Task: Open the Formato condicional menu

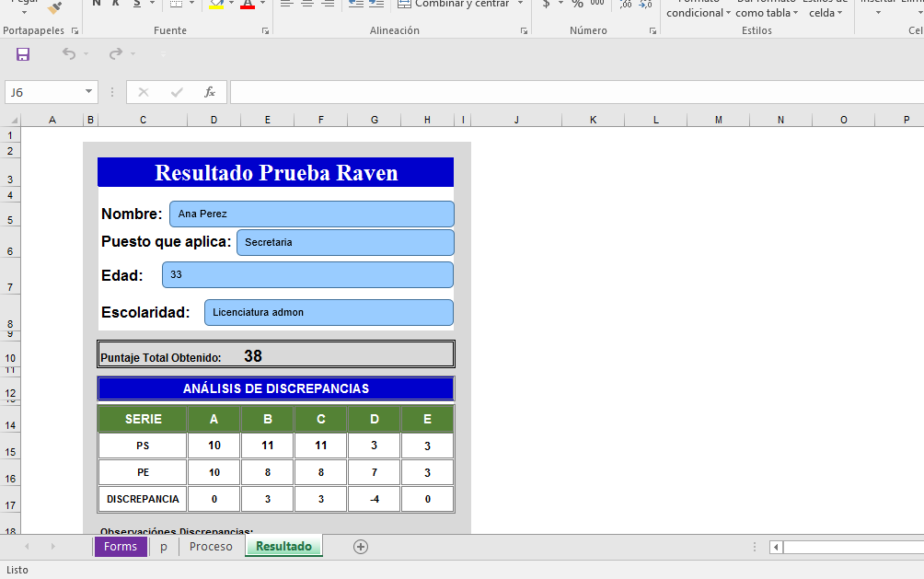Action: [699, 9]
